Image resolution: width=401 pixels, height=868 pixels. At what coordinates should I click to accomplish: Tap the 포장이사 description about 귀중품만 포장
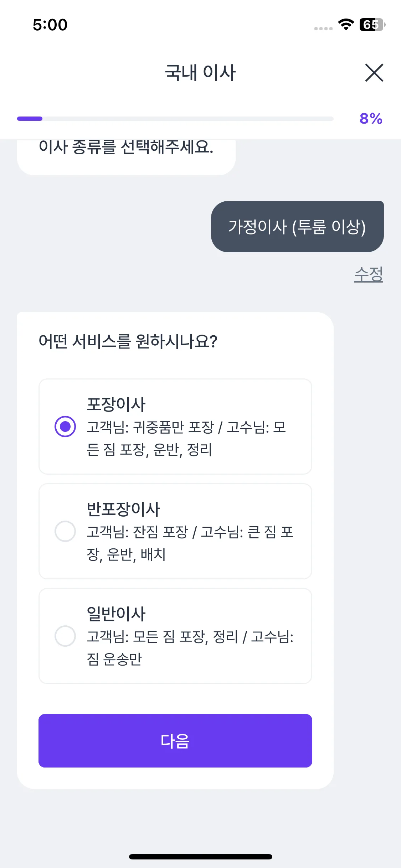[x=186, y=438]
